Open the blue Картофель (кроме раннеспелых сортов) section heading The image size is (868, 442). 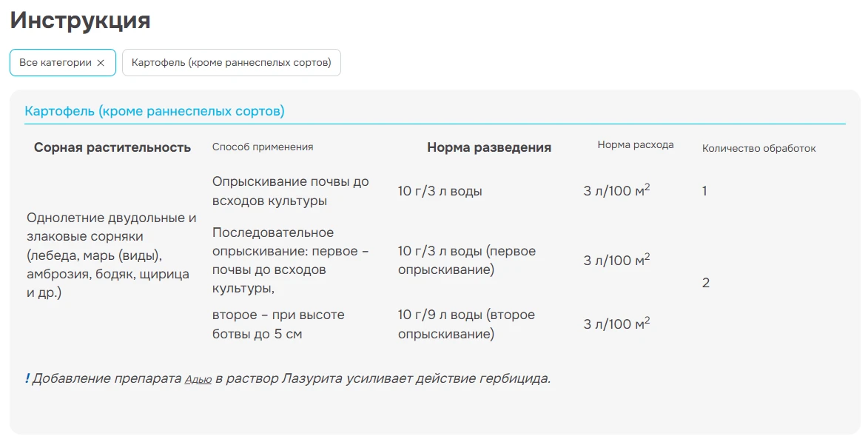[x=155, y=111]
